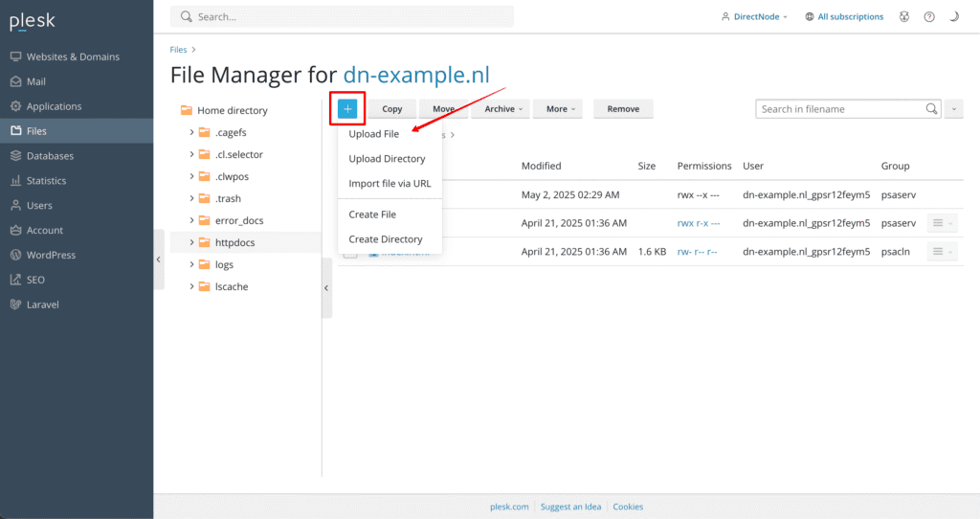Open the More dropdown button
980x519 pixels.
(561, 109)
